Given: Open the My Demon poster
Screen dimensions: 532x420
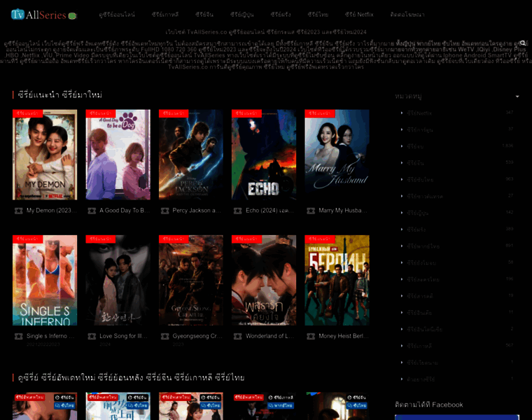Looking at the screenshot, I should coord(45,155).
